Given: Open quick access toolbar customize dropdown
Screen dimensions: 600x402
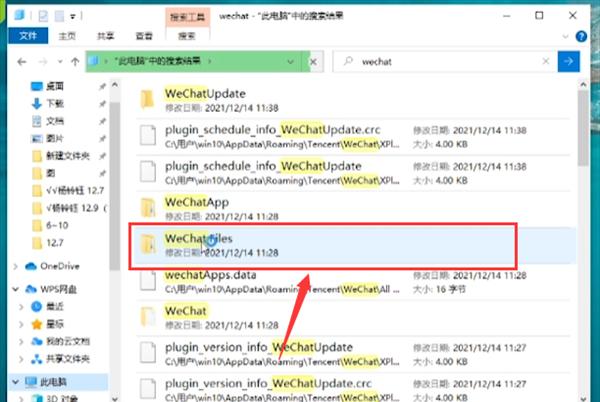Looking at the screenshot, I should point(72,16).
